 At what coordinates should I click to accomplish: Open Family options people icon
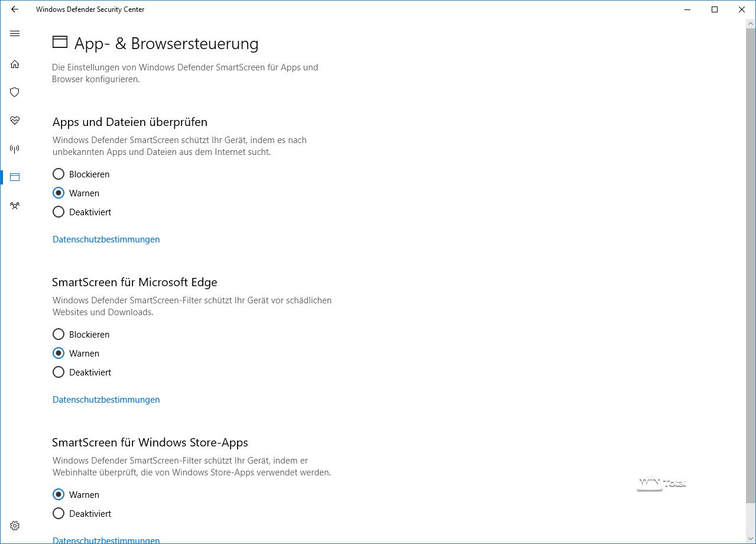(x=15, y=206)
